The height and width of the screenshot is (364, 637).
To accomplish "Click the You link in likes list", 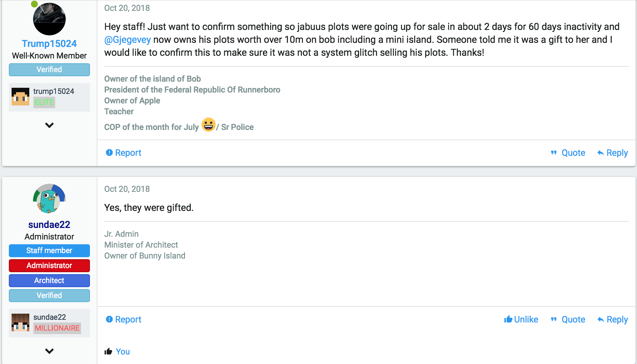I will click(123, 351).
